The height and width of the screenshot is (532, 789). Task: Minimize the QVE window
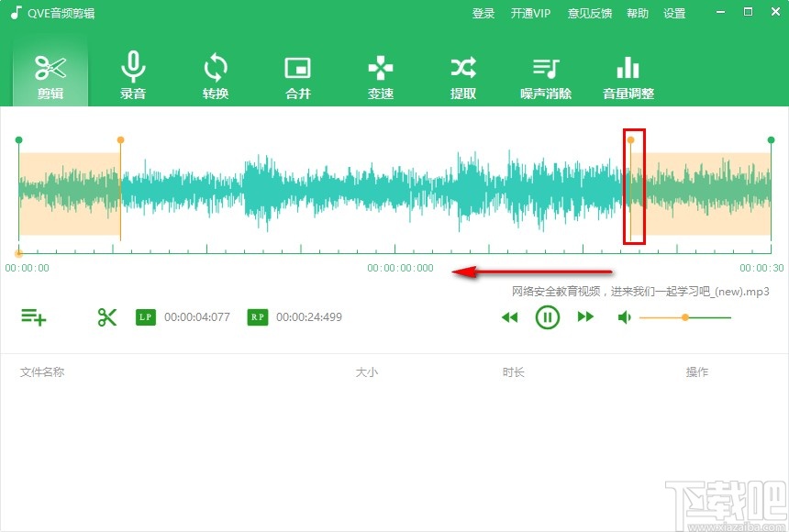click(721, 12)
